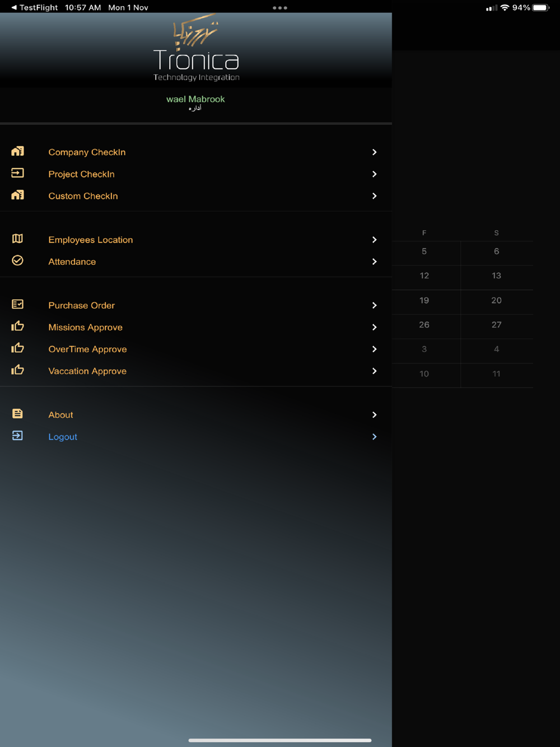Click the Vaccation Approve thumbs-up icon

coord(17,370)
